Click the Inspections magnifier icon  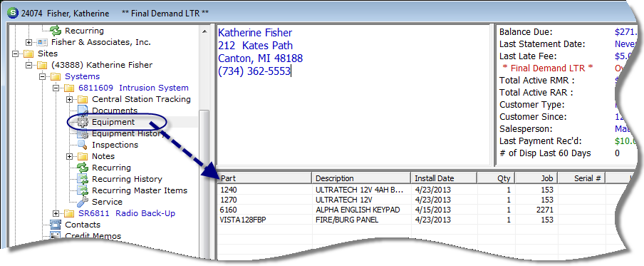point(83,145)
